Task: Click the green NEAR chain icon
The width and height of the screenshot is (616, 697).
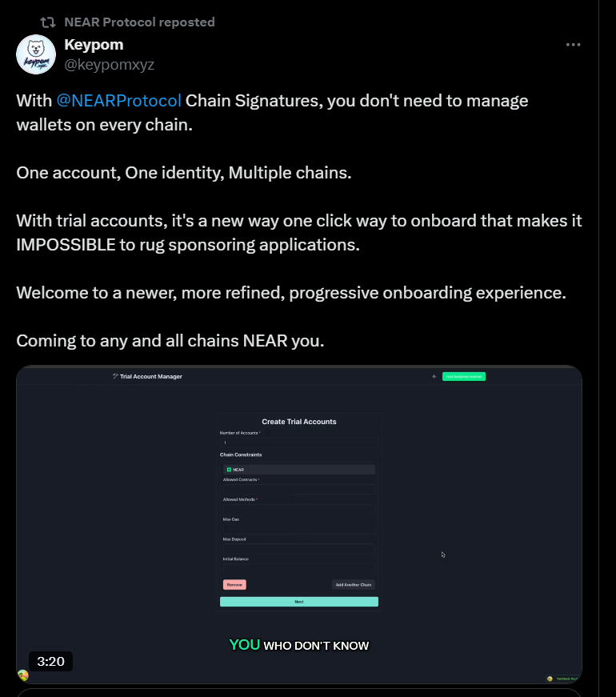Action: (x=229, y=470)
